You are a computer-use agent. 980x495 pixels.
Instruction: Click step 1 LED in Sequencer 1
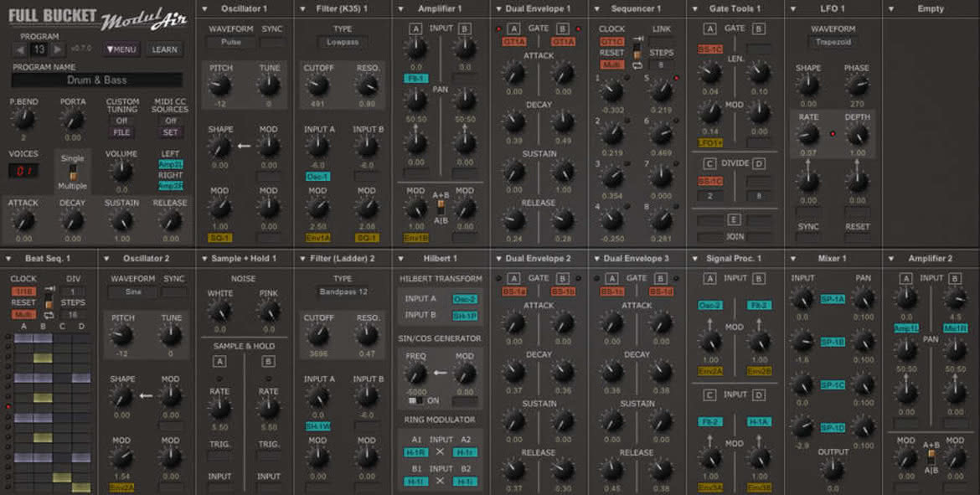coord(627,78)
